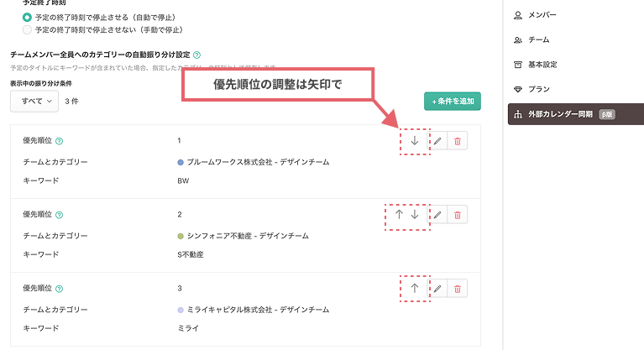This screenshot has width=644, height=350.
Task: Click help icon beside 優先順位 in first condition
Action: click(x=60, y=141)
